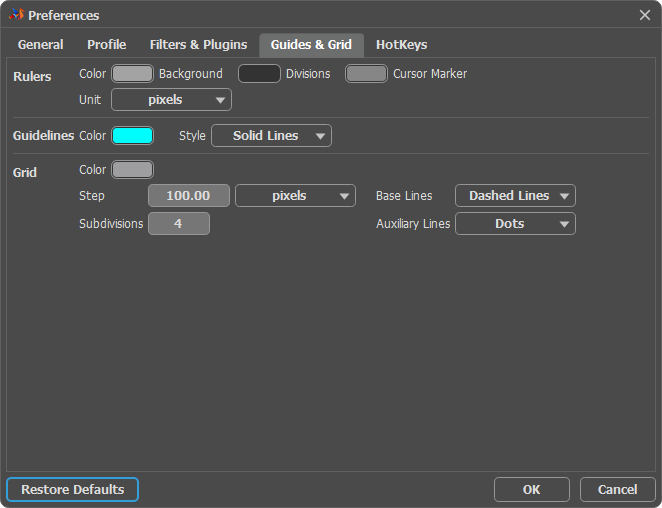Go to the HotKeys tab
Screen dimensions: 662x508
point(402,45)
